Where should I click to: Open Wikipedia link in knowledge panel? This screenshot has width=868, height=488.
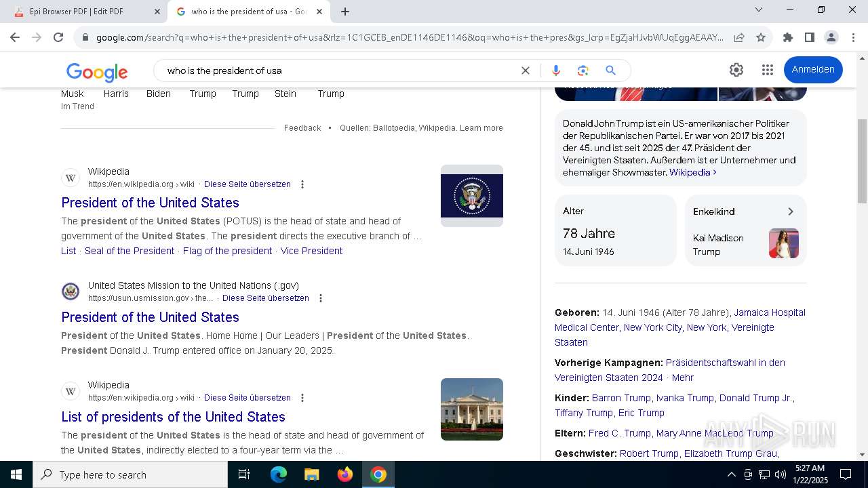pyautogui.click(x=692, y=173)
